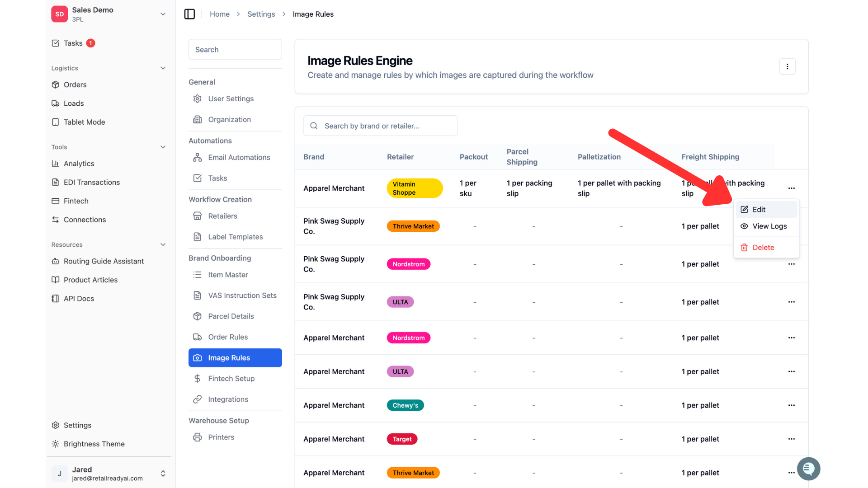Switch the Brightness Theme

94,444
